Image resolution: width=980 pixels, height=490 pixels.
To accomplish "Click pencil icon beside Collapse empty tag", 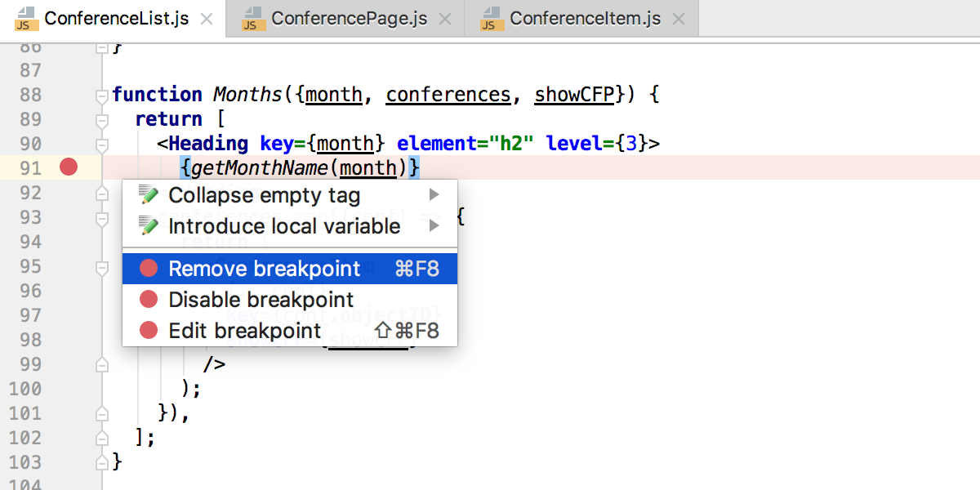I will (x=149, y=195).
